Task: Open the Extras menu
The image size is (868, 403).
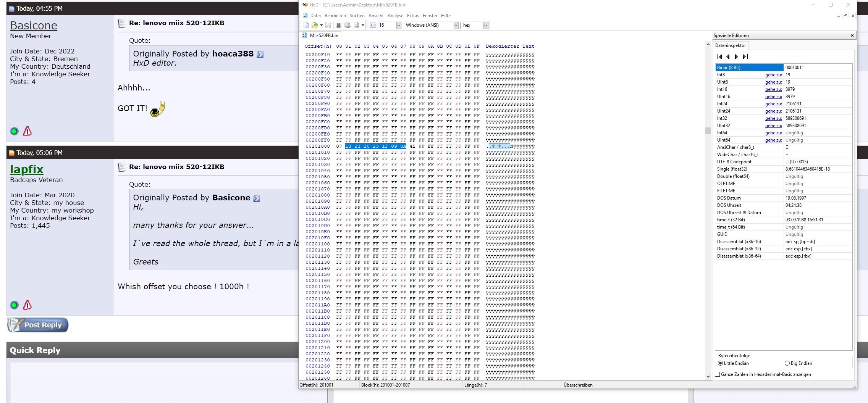Action: tap(413, 16)
